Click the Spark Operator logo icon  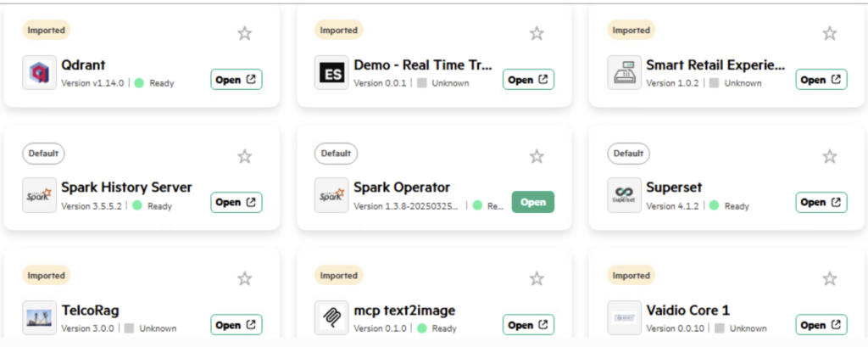331,195
